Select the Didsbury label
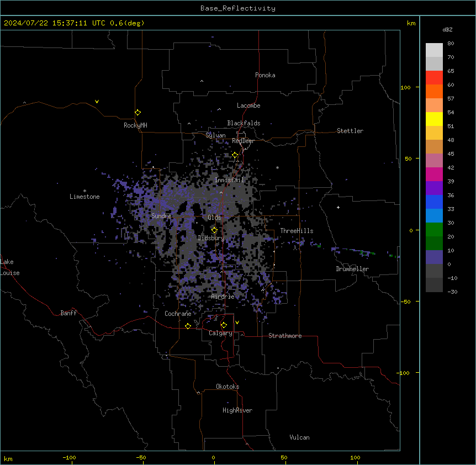The image size is (476, 465). click(211, 238)
